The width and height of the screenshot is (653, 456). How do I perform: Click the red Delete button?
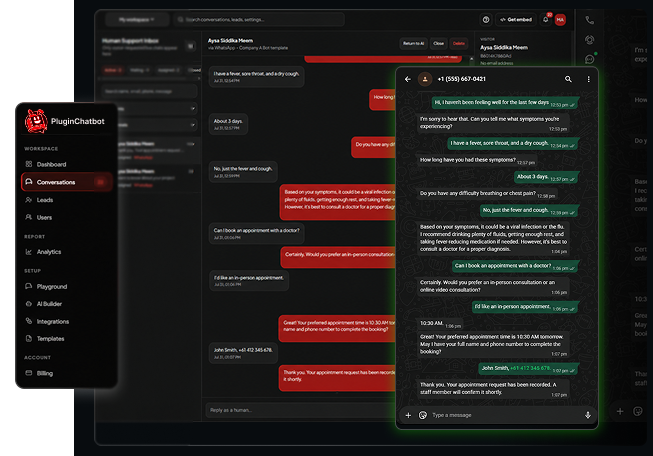pyautogui.click(x=459, y=43)
